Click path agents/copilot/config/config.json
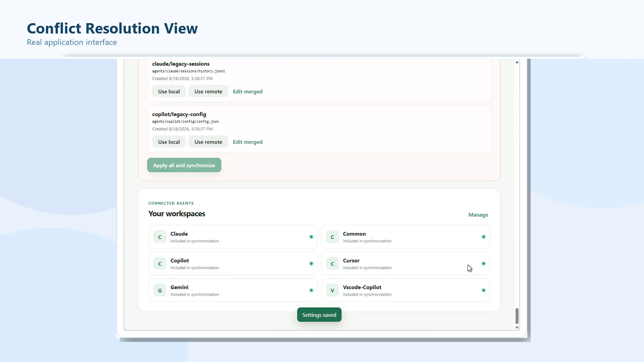This screenshot has height=362, width=644. [185, 122]
